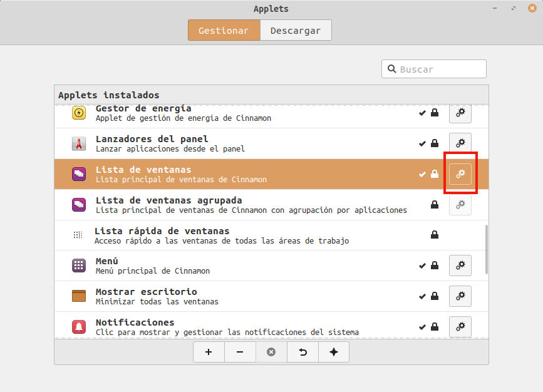The width and height of the screenshot is (543, 392).
Task: Open settings gear for Notificaciones
Action: [x=460, y=326]
